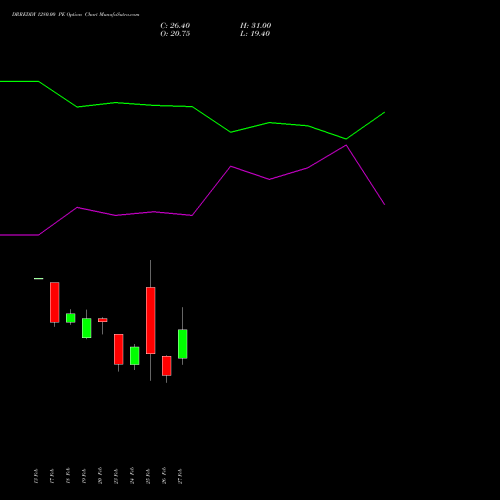The image size is (500, 500).
Task: Click the 17 Feb date label
Action: pos(52,476)
